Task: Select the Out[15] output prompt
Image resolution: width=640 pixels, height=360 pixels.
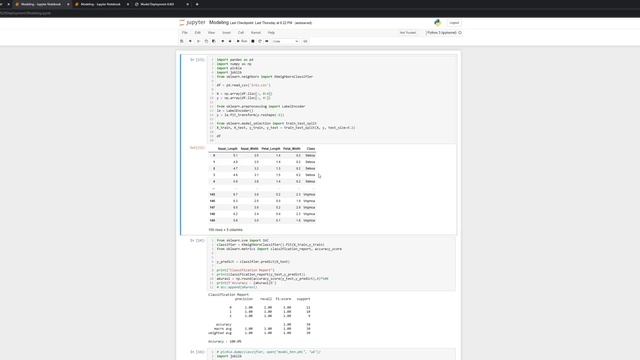Action: [x=197, y=148]
